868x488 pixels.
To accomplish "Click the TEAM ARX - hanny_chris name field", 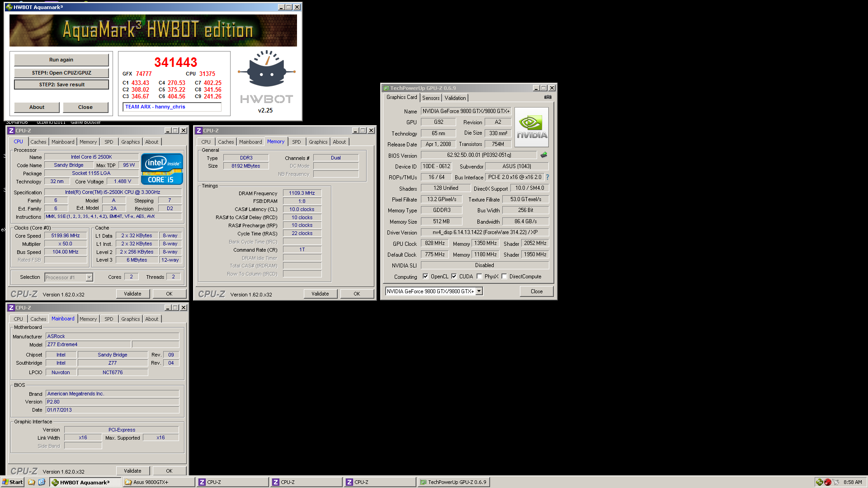I will (172, 107).
